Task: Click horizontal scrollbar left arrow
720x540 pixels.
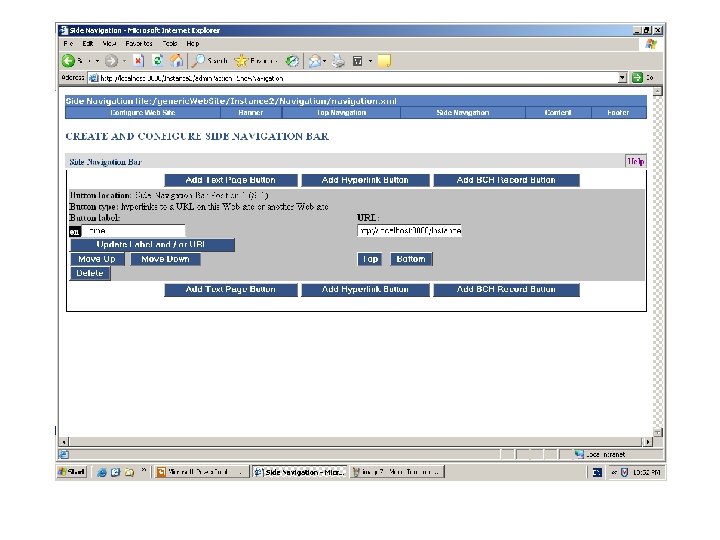Action: (64, 442)
